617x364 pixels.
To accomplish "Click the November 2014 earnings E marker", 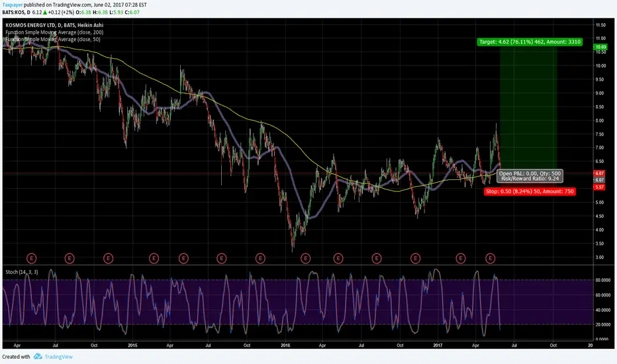I will 108,259.
